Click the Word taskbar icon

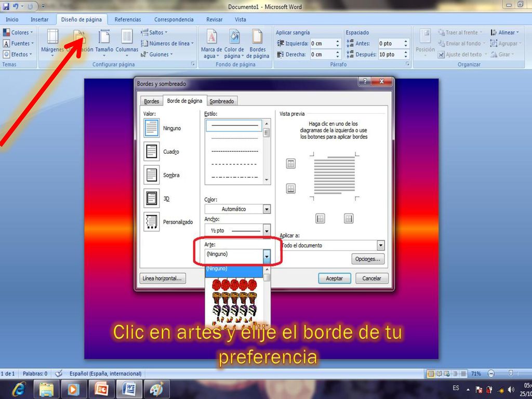129,389
